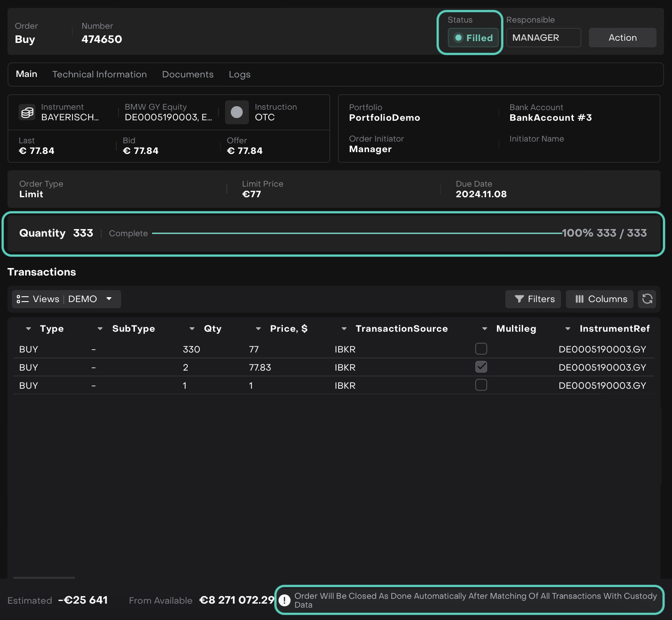The image size is (672, 620).
Task: Open the Logs tab
Action: click(239, 74)
